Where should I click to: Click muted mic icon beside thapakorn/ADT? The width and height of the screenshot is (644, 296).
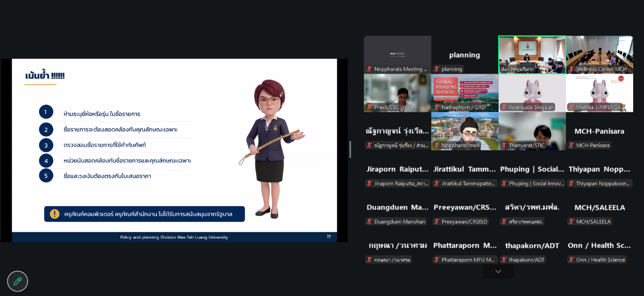click(x=504, y=260)
